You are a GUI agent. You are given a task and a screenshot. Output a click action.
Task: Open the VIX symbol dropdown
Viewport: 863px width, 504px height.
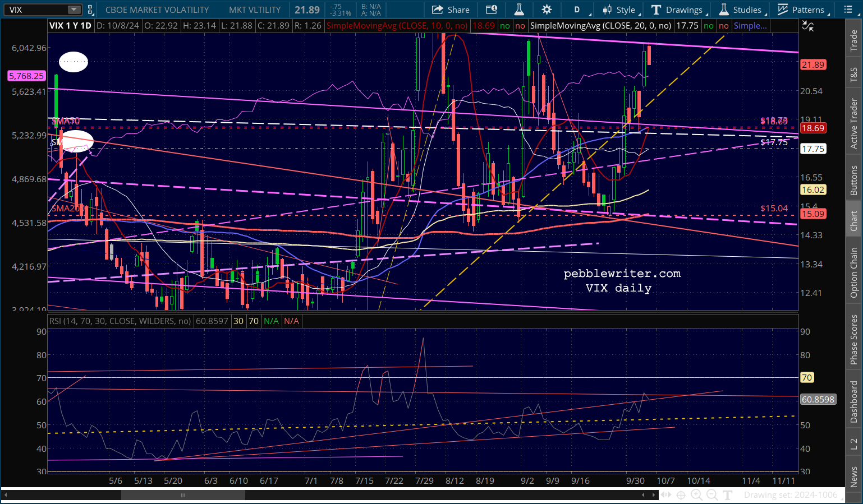click(x=74, y=10)
